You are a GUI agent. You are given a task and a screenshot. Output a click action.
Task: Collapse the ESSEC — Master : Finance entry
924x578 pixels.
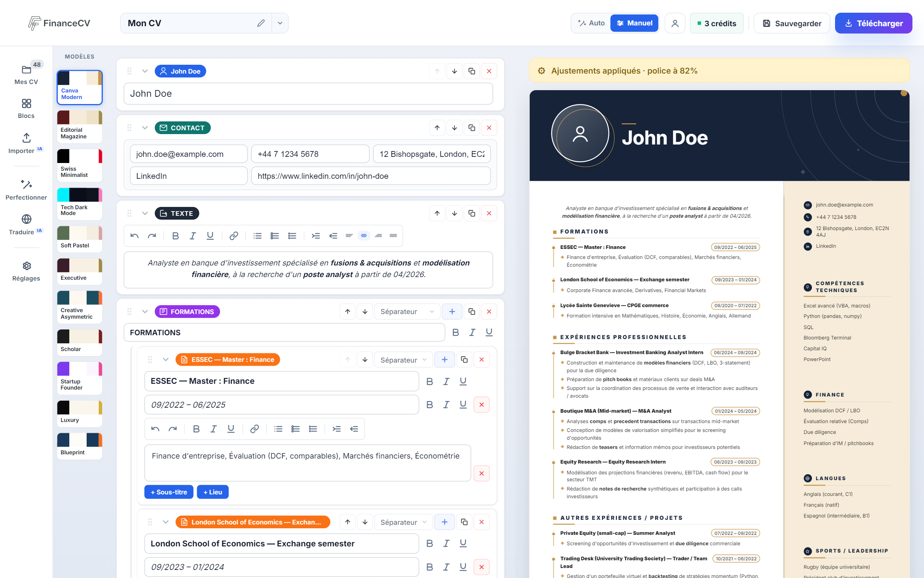pyautogui.click(x=166, y=360)
